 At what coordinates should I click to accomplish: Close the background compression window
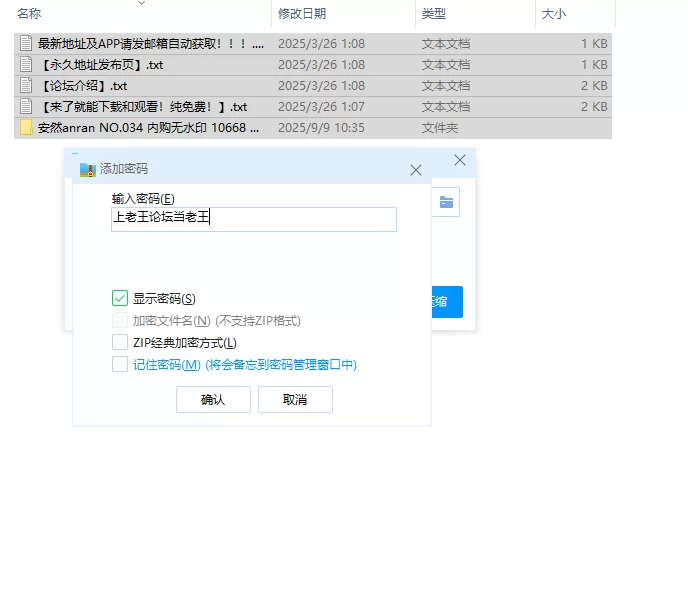point(460,160)
